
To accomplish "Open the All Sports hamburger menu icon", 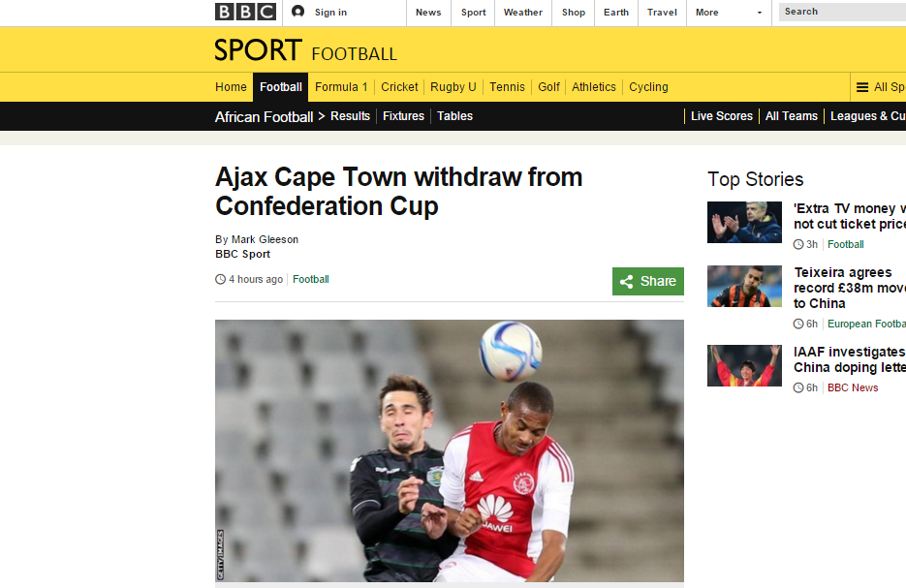I will tap(862, 87).
